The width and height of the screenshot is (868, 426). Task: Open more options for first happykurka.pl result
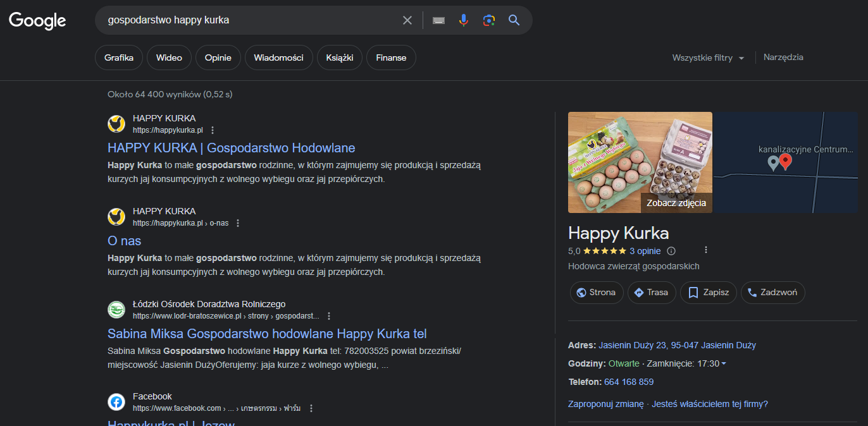[x=213, y=130]
